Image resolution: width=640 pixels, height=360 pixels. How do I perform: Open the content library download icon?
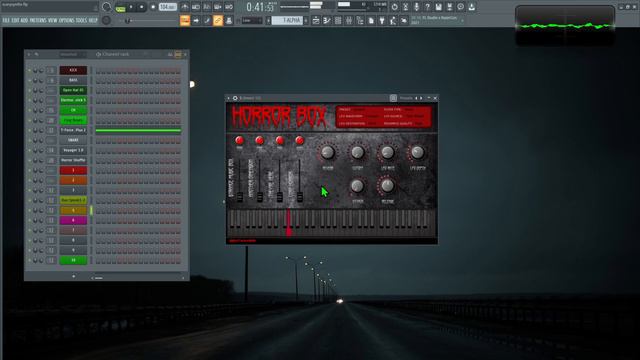[471, 7]
